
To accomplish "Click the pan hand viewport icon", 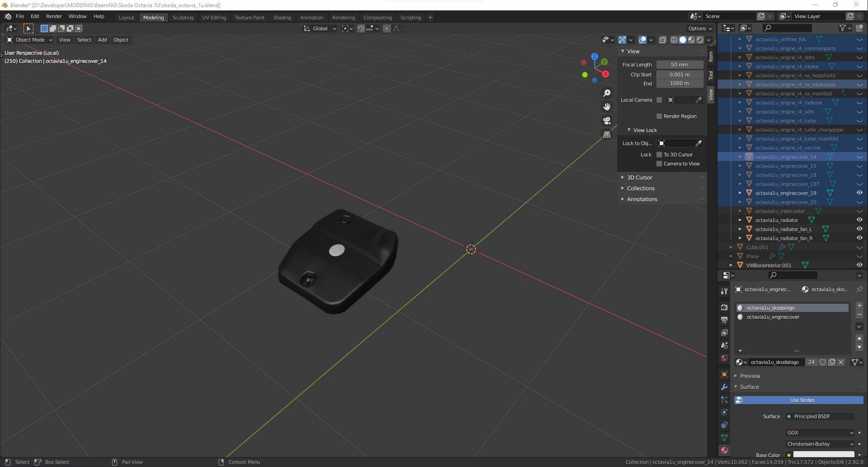I will (607, 107).
